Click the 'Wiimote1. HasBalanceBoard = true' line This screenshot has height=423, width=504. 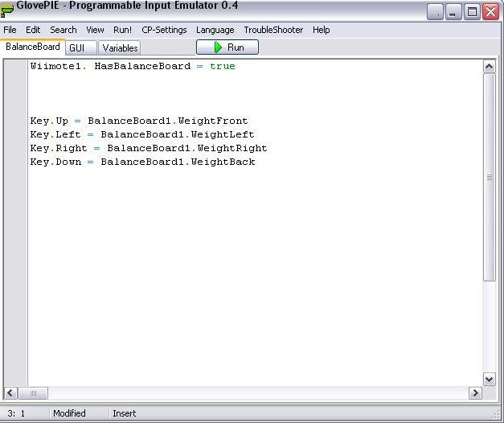click(x=133, y=66)
